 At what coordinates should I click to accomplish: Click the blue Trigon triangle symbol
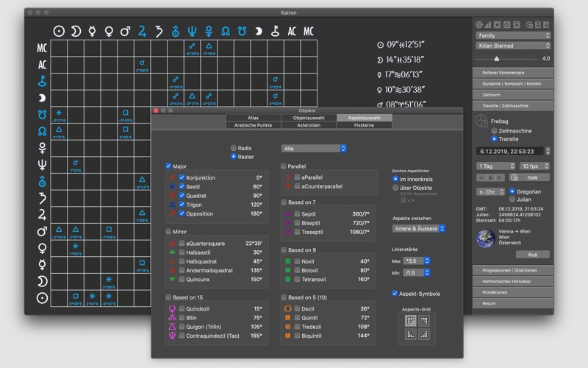[x=172, y=205]
